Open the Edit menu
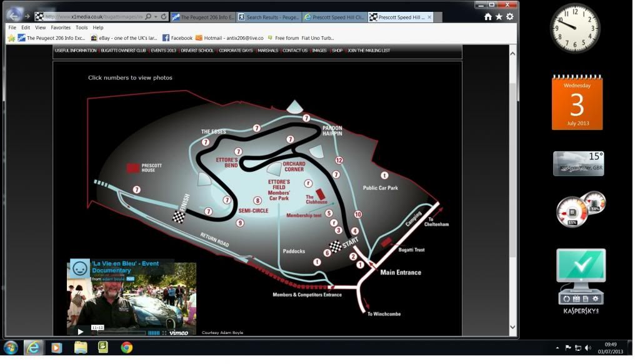This screenshot has height=364, width=640. click(26, 27)
